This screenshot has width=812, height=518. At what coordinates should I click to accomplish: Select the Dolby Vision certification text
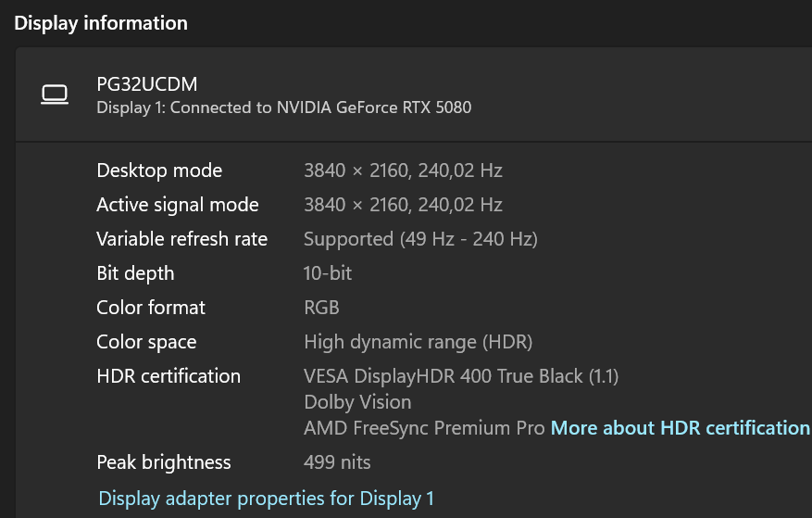357,402
